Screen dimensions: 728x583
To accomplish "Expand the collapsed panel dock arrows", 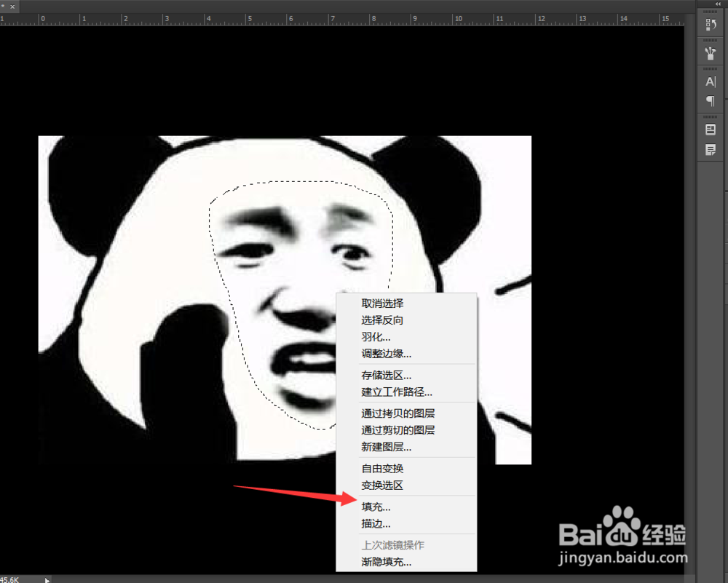I will pyautogui.click(x=719, y=4).
